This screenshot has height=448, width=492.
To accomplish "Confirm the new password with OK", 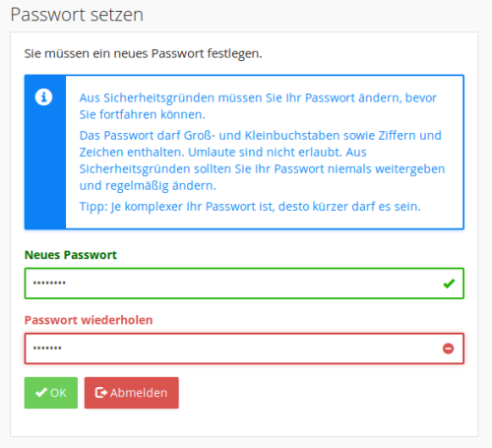I will tap(51, 393).
